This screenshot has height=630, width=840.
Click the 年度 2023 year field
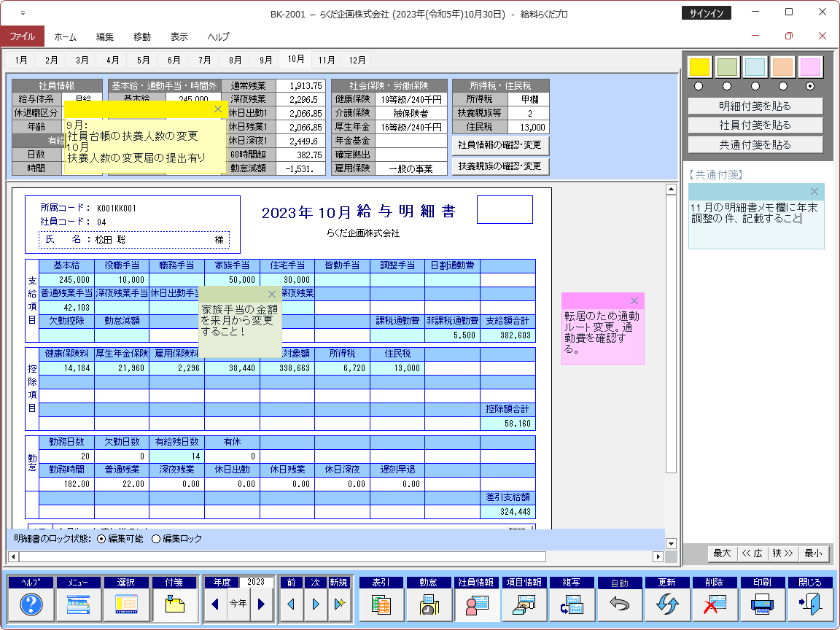pos(256,582)
